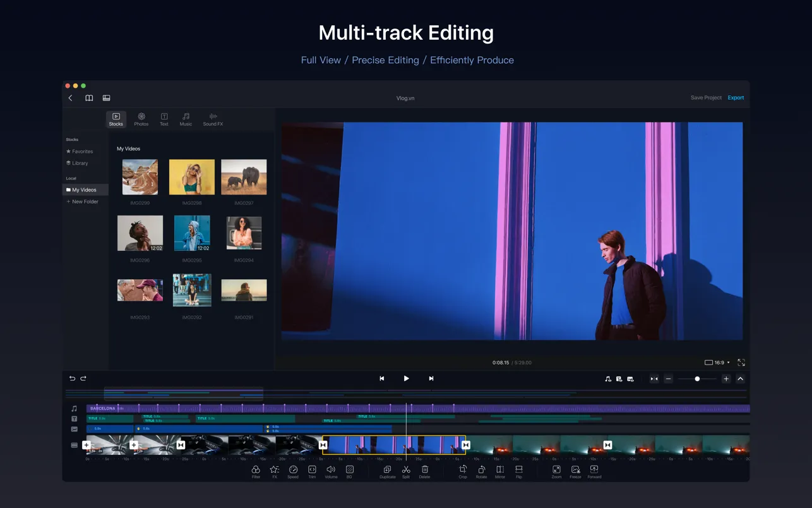Toggle snap alignment in the timeline toolbar
Image resolution: width=812 pixels, height=508 pixels.
[x=654, y=378]
